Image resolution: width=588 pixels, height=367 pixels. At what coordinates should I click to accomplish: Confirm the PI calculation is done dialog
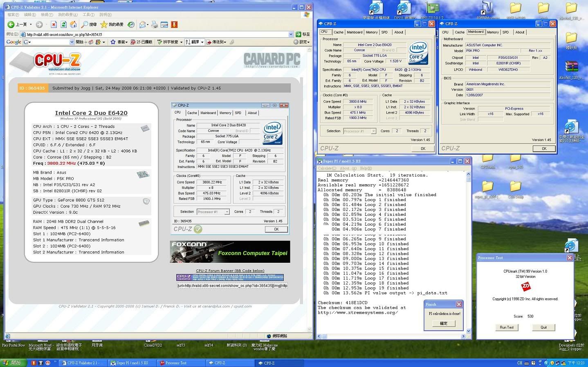(444, 323)
